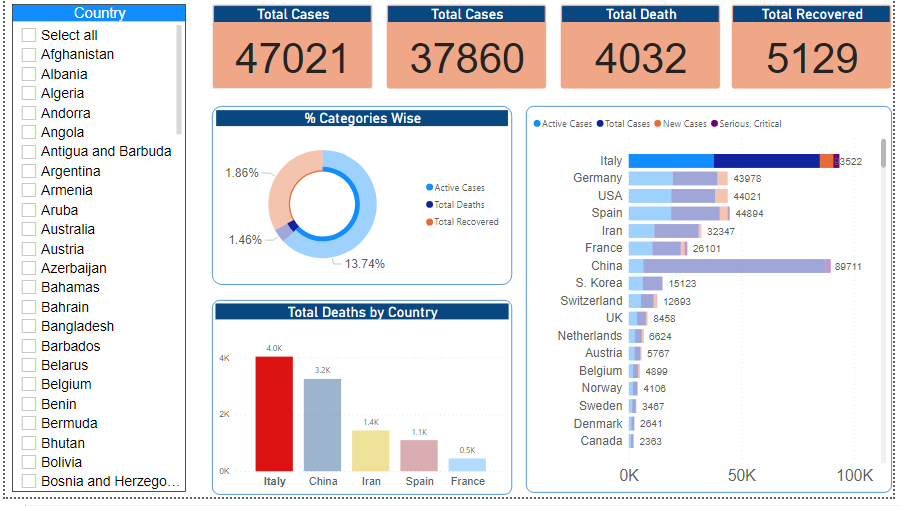This screenshot has width=900, height=506.
Task: Check the Albania checkbox
Action: click(29, 74)
